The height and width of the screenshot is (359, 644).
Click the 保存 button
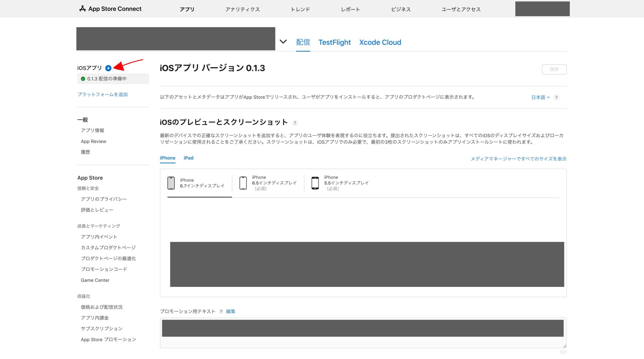(x=554, y=69)
